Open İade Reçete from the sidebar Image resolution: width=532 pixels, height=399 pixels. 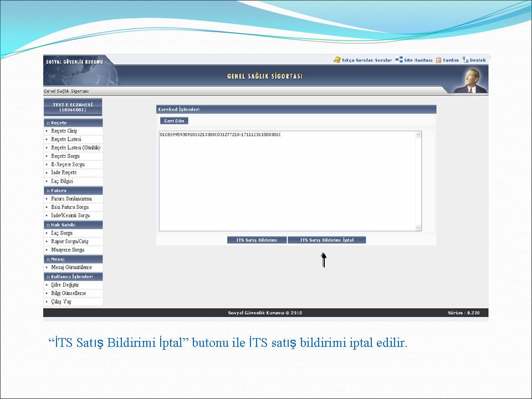pos(64,173)
